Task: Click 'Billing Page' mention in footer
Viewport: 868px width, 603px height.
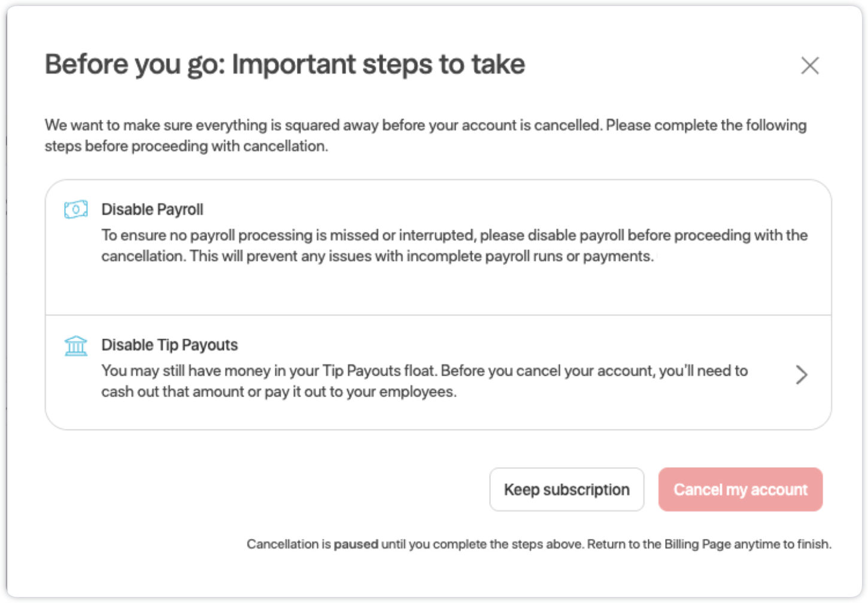Action: pos(697,544)
